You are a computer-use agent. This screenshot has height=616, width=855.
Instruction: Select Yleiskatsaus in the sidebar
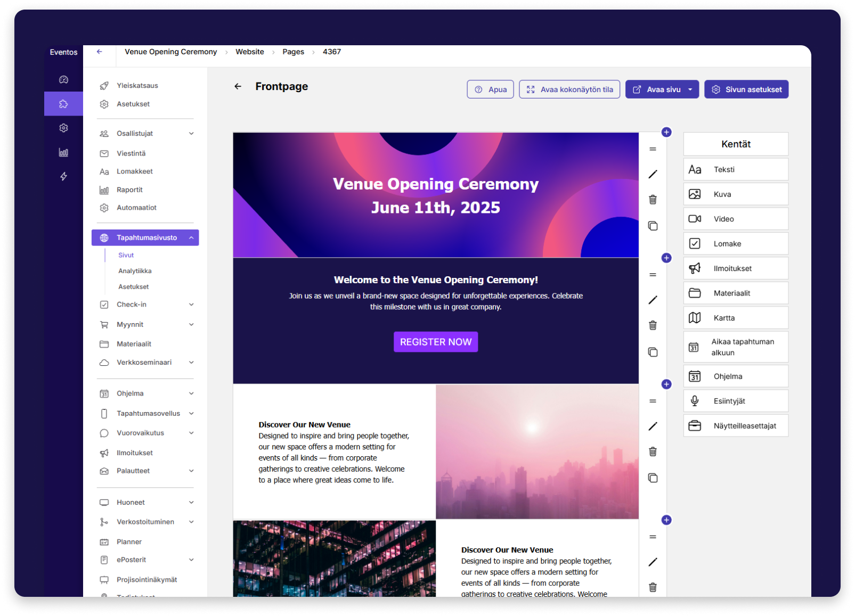pos(137,86)
